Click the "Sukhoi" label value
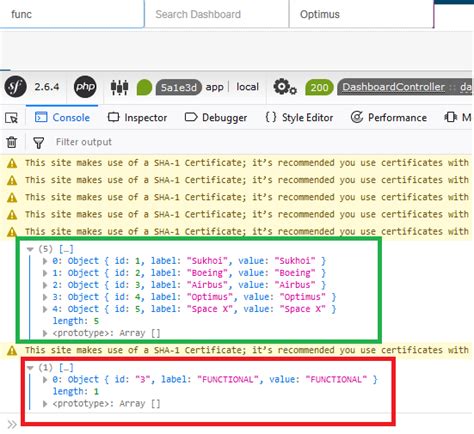The height and width of the screenshot is (434, 474). (207, 261)
